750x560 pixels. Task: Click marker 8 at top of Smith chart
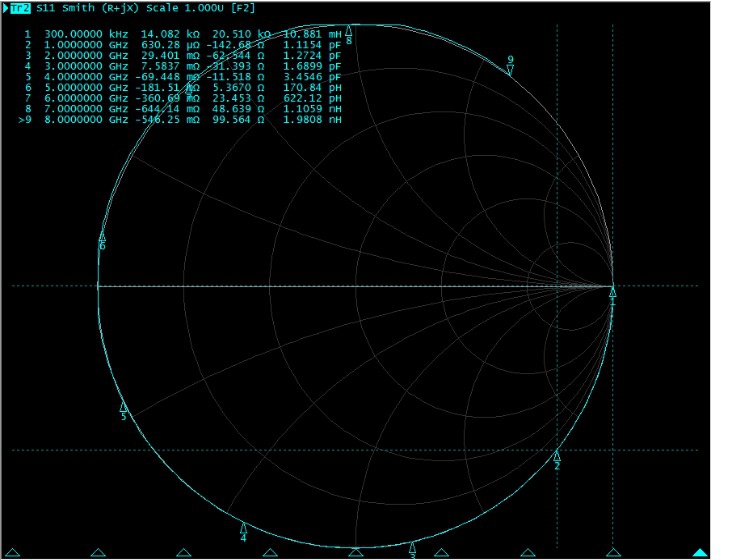click(x=348, y=30)
